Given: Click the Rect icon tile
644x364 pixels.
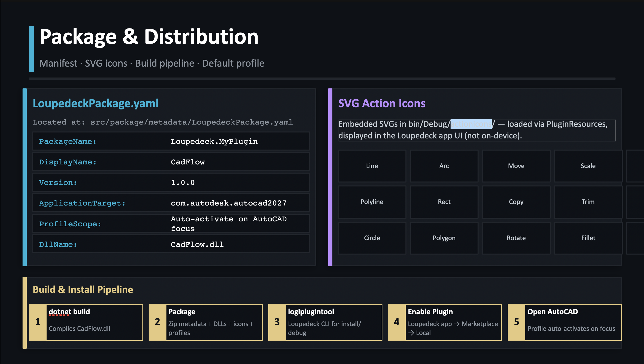Looking at the screenshot, I should [444, 202].
